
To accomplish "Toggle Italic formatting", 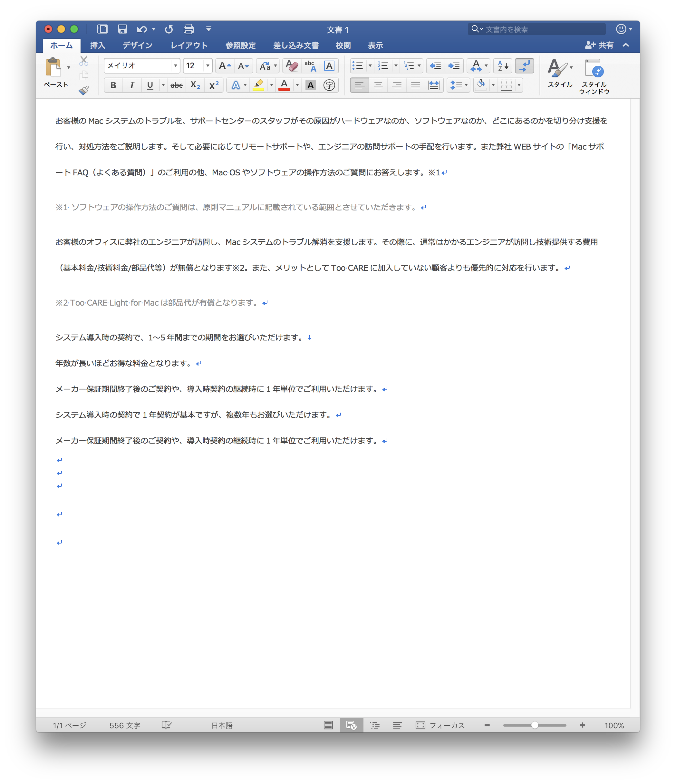I will tap(132, 85).
